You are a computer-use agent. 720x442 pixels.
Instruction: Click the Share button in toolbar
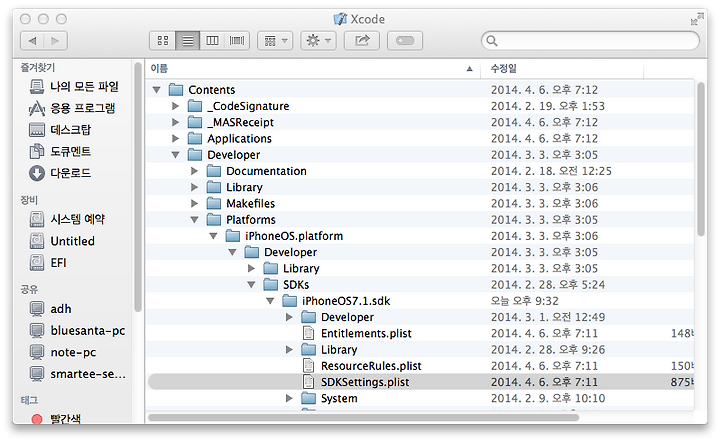362,41
